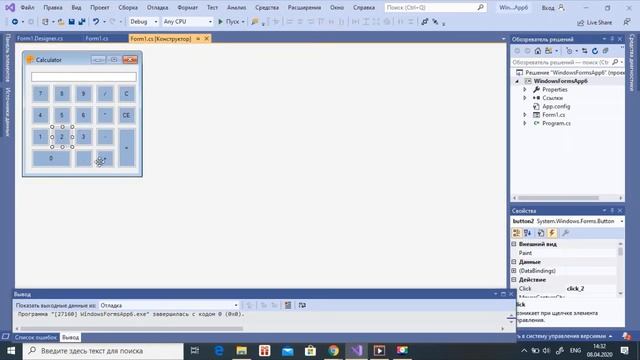Viewport: 640px width, 360px height.
Task: Expand the Properties node in Solution Explorer
Action: (525, 89)
